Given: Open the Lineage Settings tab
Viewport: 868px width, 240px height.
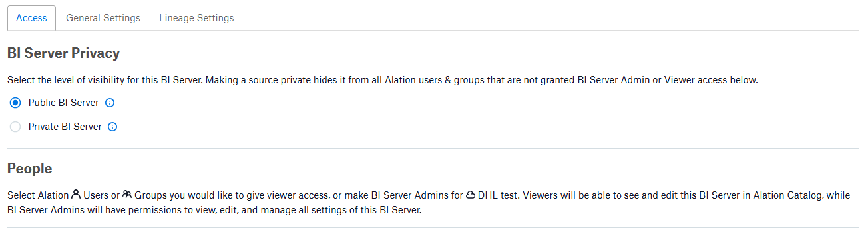Looking at the screenshot, I should click(196, 18).
